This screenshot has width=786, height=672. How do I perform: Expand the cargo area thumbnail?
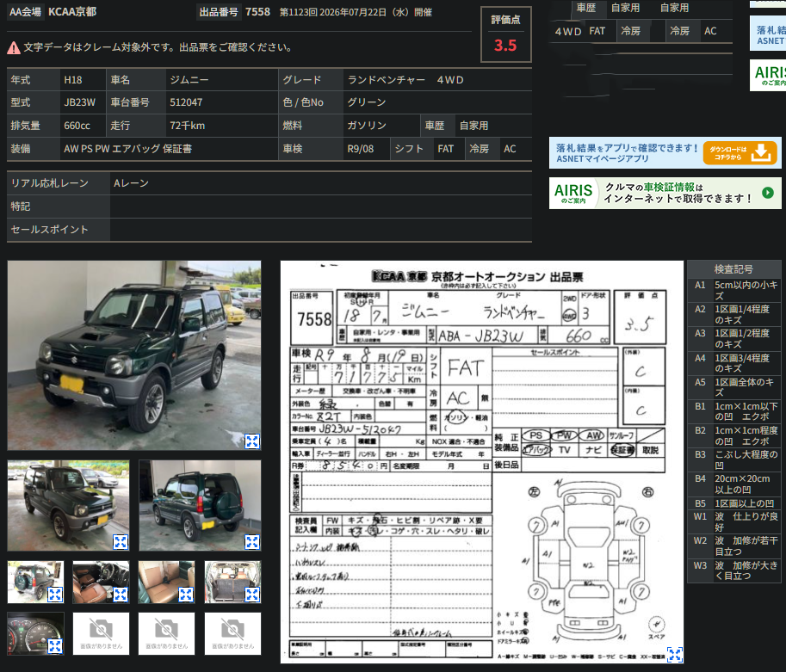click(252, 595)
